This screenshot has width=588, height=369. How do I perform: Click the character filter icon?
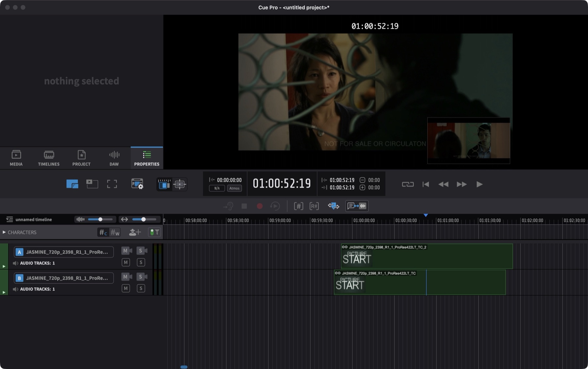pos(154,232)
